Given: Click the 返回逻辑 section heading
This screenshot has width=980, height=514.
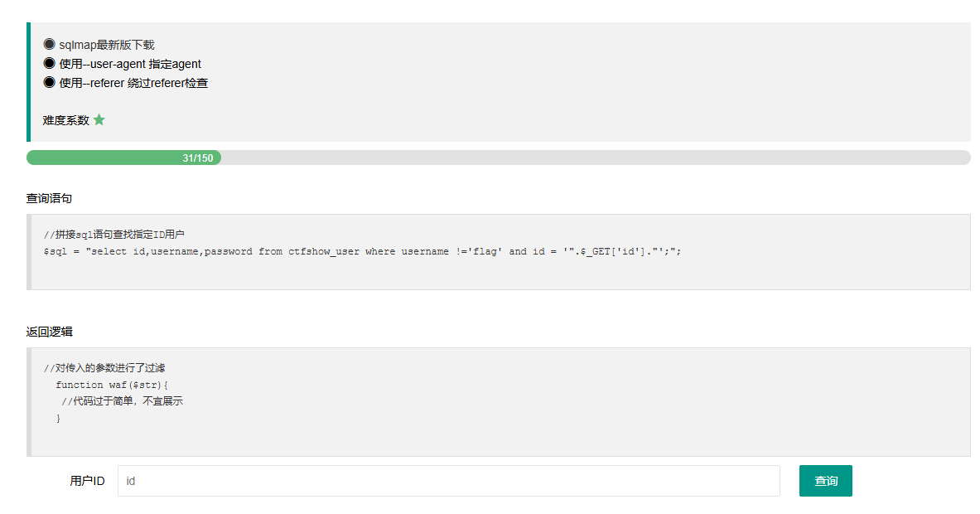Looking at the screenshot, I should click(x=49, y=332).
